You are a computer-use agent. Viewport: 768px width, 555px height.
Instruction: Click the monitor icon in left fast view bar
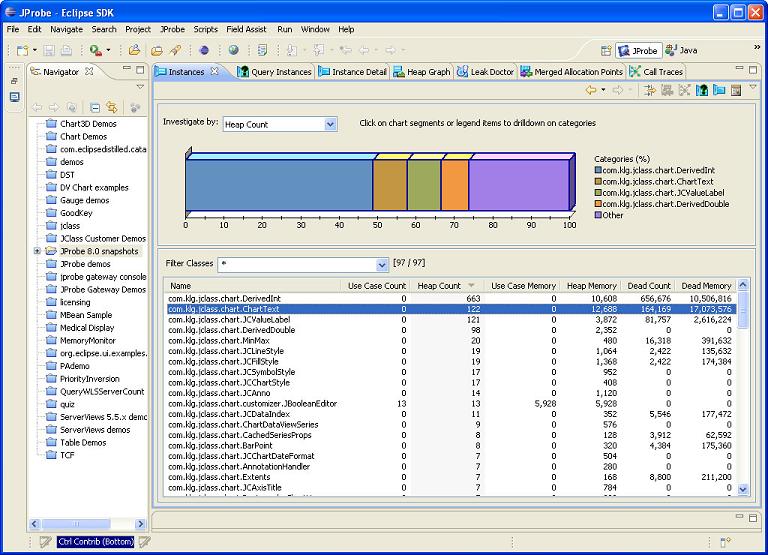point(15,97)
